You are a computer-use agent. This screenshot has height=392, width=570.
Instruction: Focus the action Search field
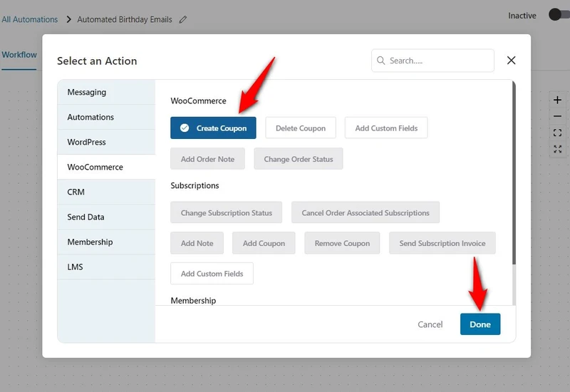tap(432, 61)
